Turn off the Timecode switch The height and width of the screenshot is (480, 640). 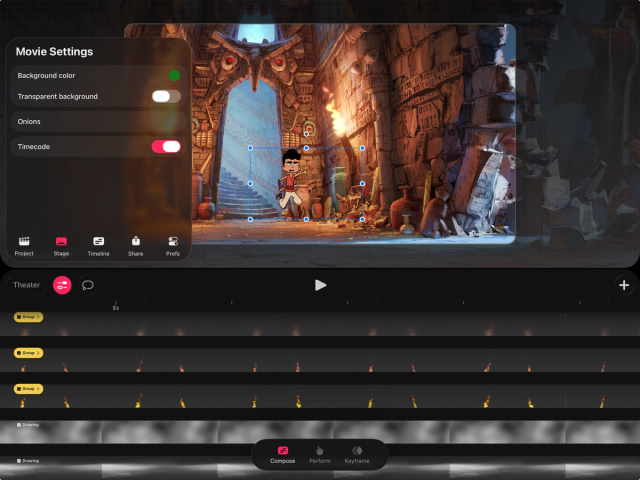click(167, 147)
